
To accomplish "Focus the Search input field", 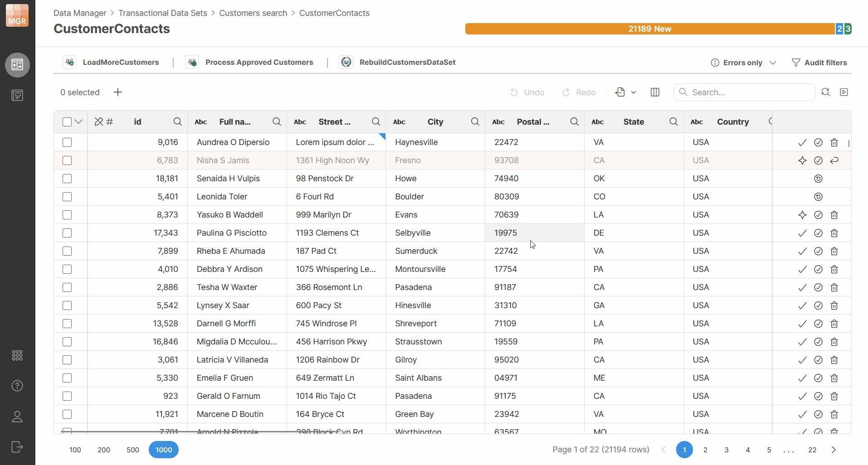I will click(744, 92).
